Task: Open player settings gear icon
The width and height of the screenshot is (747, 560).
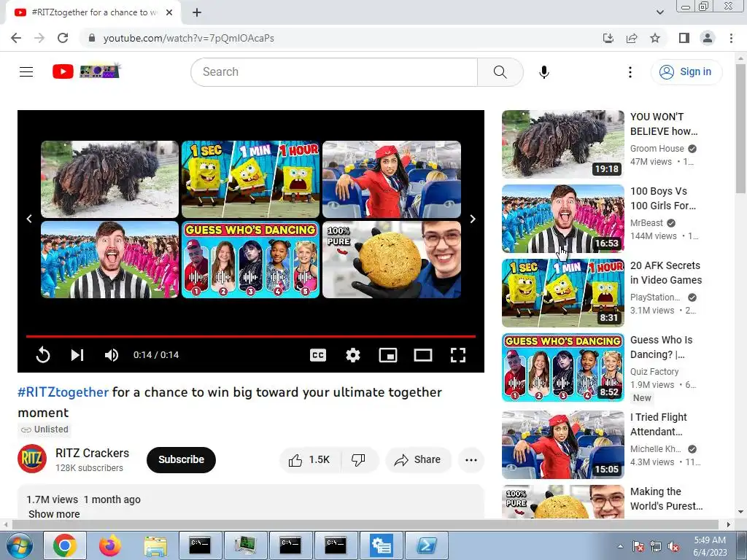Action: (352, 355)
